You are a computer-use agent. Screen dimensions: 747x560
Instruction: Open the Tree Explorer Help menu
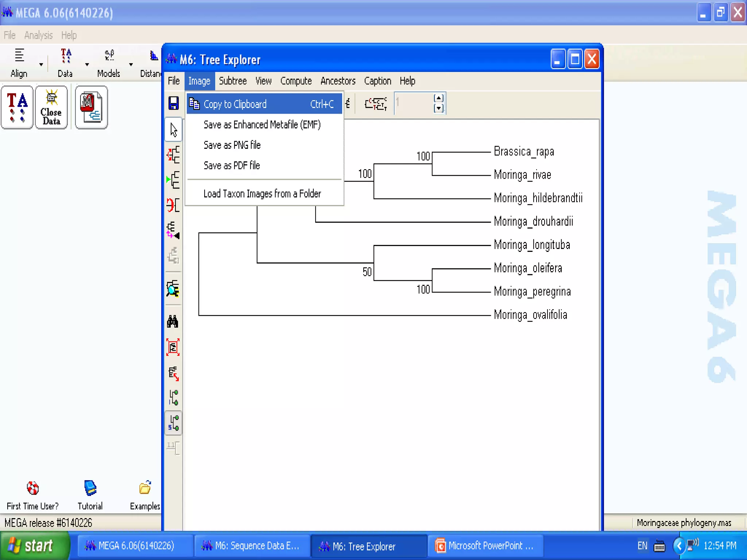tap(407, 81)
